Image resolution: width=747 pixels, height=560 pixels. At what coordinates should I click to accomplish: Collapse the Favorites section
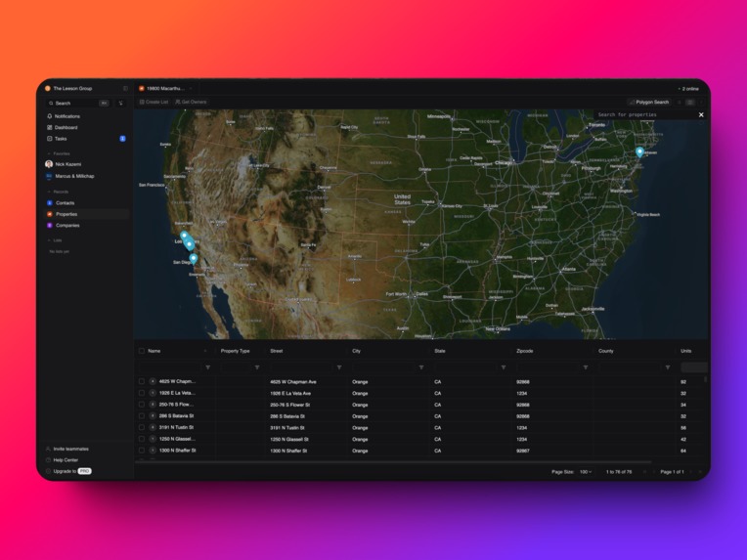pyautogui.click(x=58, y=153)
